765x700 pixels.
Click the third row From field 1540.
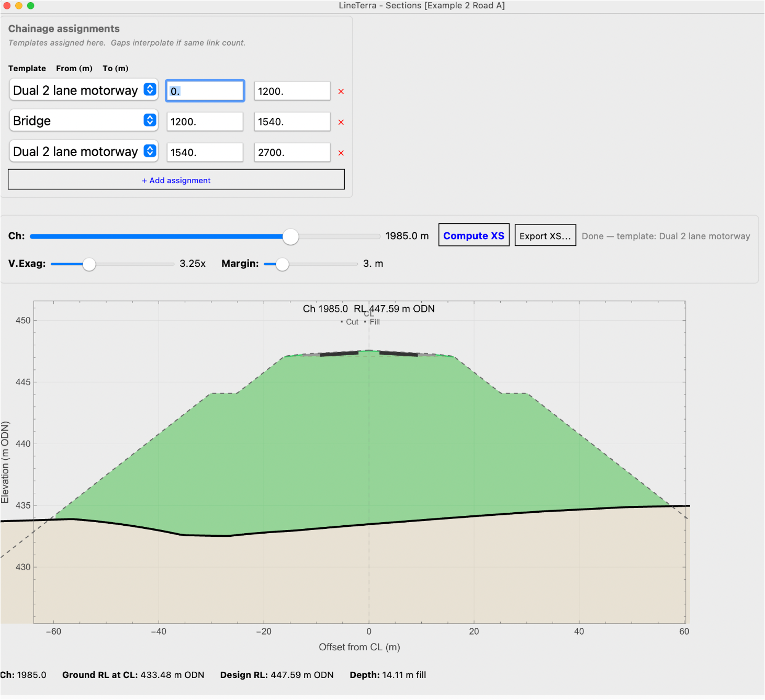[205, 152]
